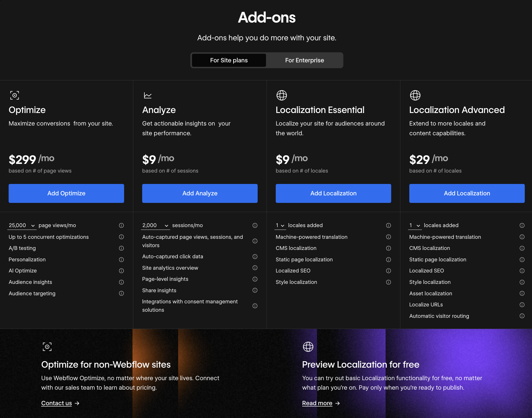Show info for Up to 5 concurrent optimizations
Viewport: 532px width, 418px height.
click(x=121, y=237)
